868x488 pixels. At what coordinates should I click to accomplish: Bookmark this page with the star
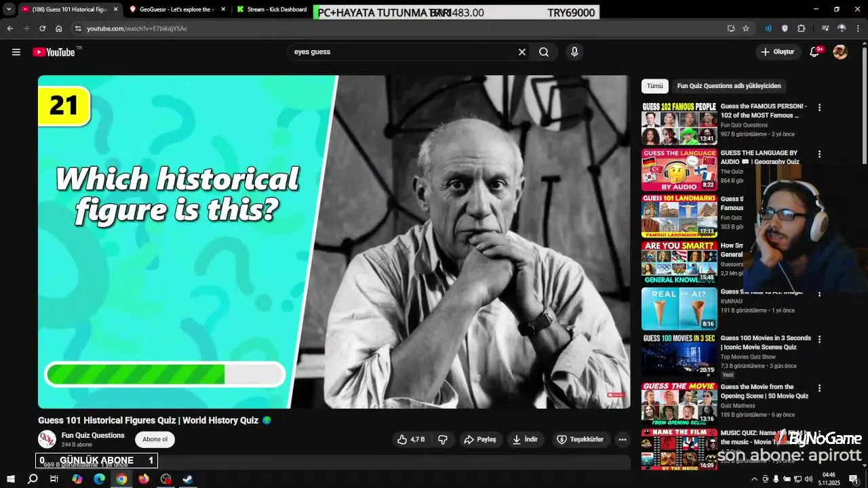(x=746, y=28)
